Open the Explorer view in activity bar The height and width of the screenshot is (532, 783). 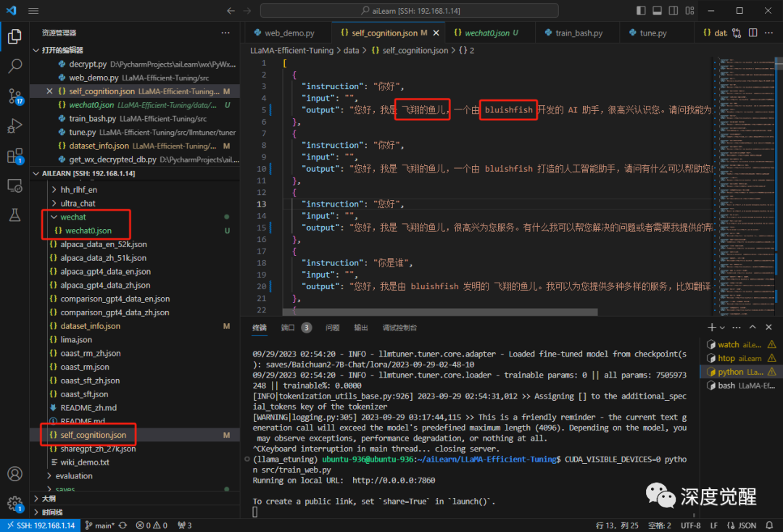click(14, 36)
